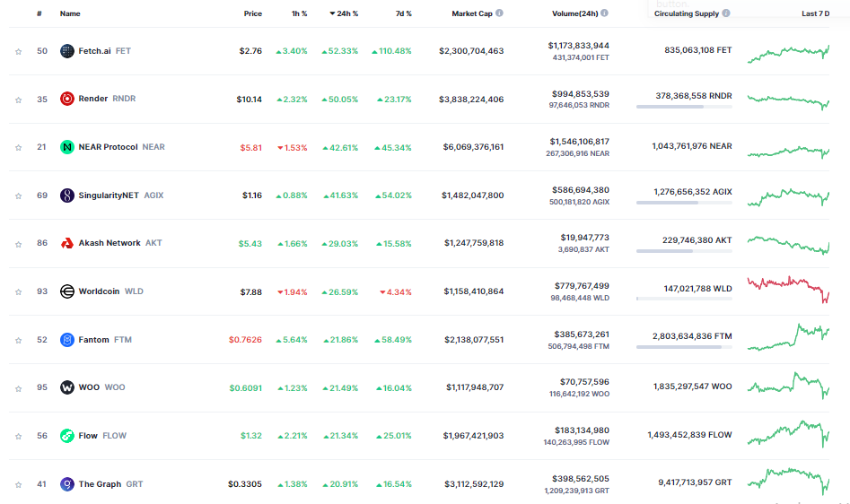Open Circulating Supply info tooltip icon
Viewport: 850px width, 504px height.
click(726, 13)
